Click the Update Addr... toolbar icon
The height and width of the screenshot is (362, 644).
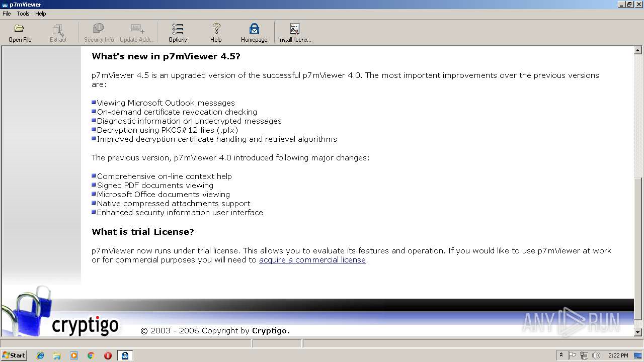[x=137, y=33]
